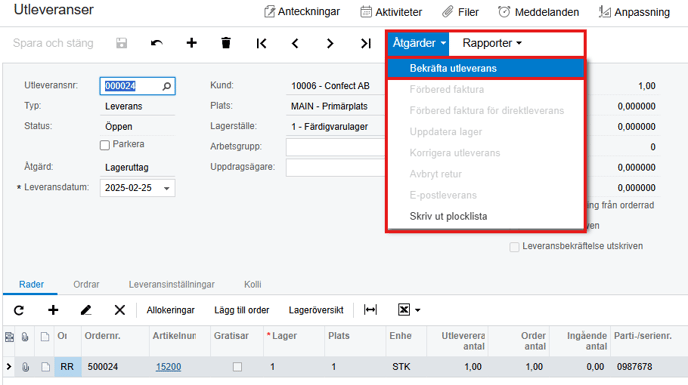The image size is (688, 385).
Task: Delete record with trash can icon
Action: pyautogui.click(x=226, y=43)
